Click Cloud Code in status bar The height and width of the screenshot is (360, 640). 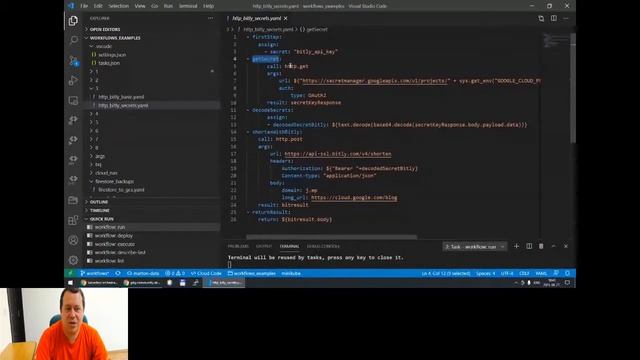coord(206,273)
